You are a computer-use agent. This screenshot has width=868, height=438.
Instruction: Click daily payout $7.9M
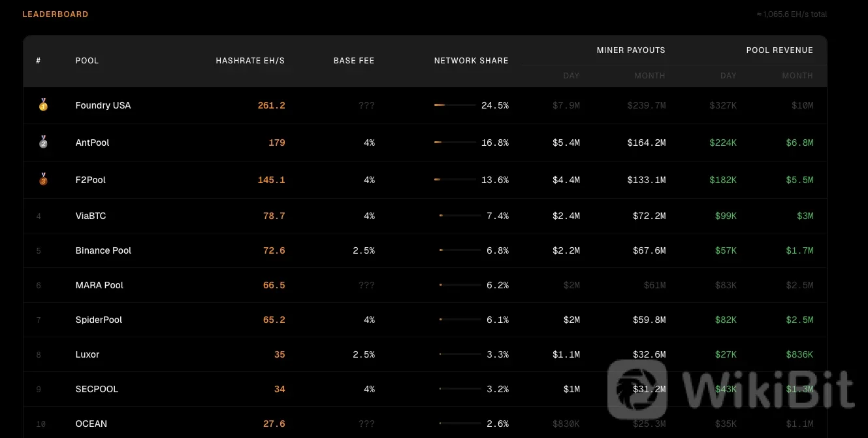coord(566,105)
